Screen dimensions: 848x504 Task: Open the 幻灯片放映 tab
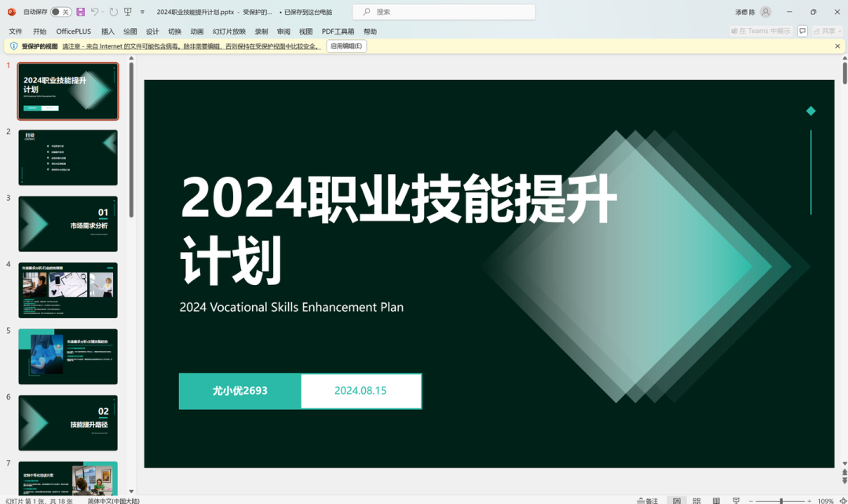229,31
